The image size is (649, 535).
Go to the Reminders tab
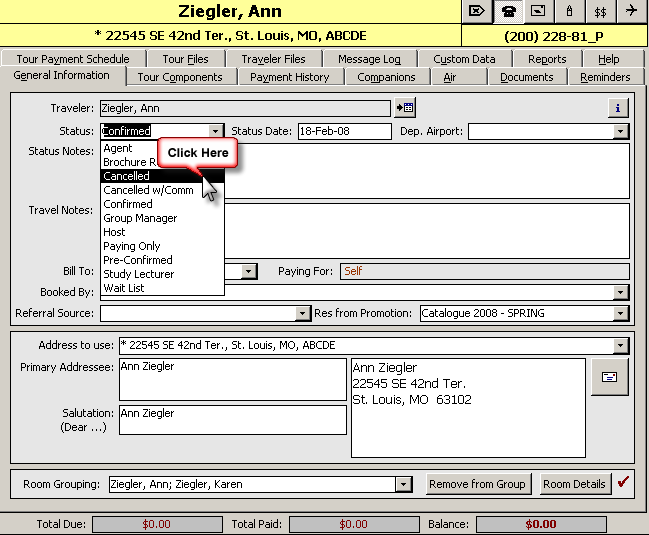(605, 77)
